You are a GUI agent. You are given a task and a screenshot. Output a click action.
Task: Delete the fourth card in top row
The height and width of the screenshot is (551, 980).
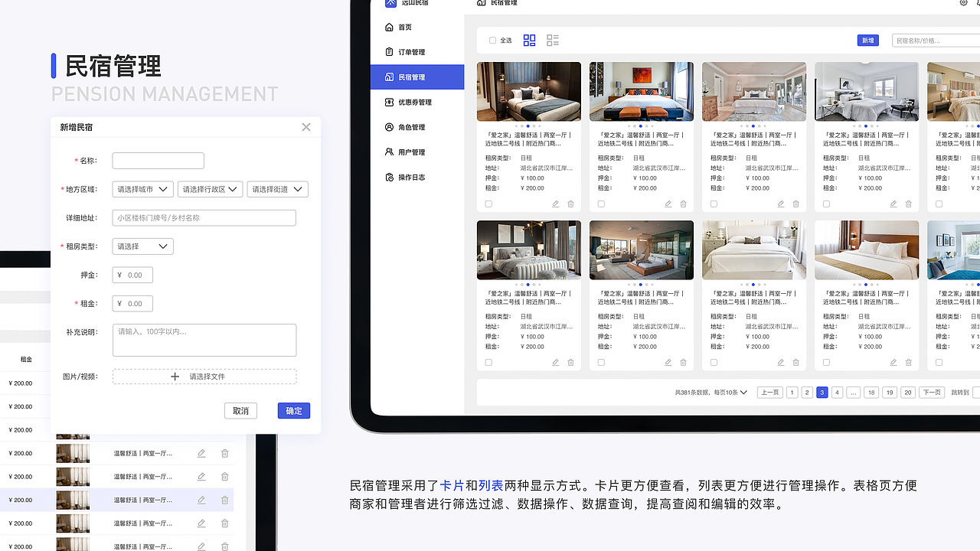(908, 204)
